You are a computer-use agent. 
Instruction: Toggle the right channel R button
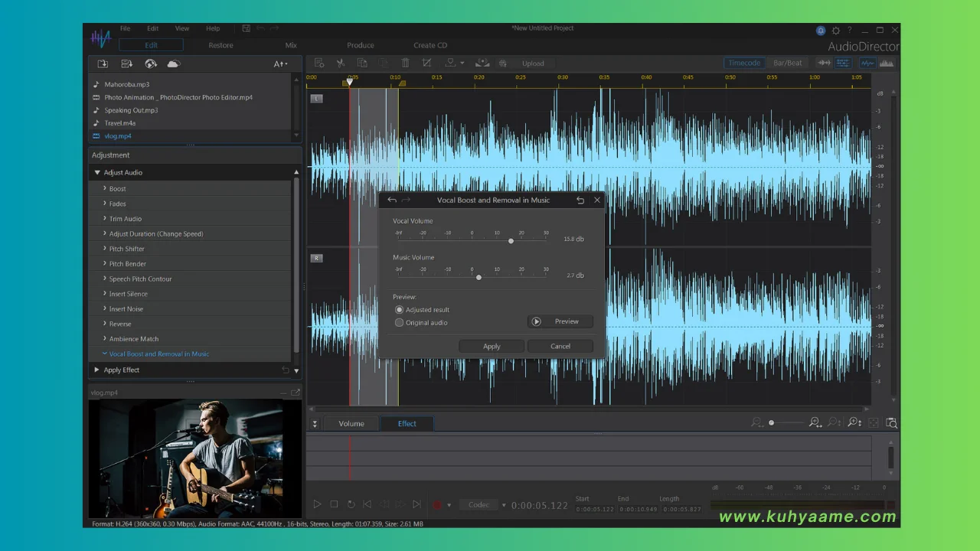316,258
